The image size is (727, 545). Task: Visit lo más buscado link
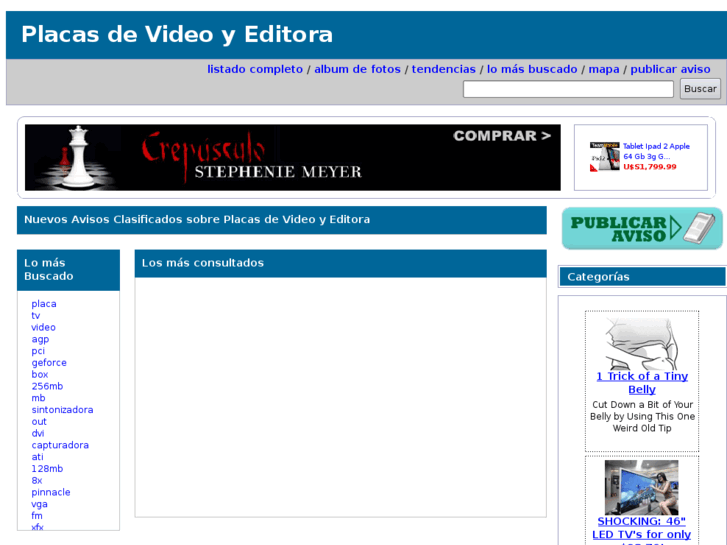532,69
